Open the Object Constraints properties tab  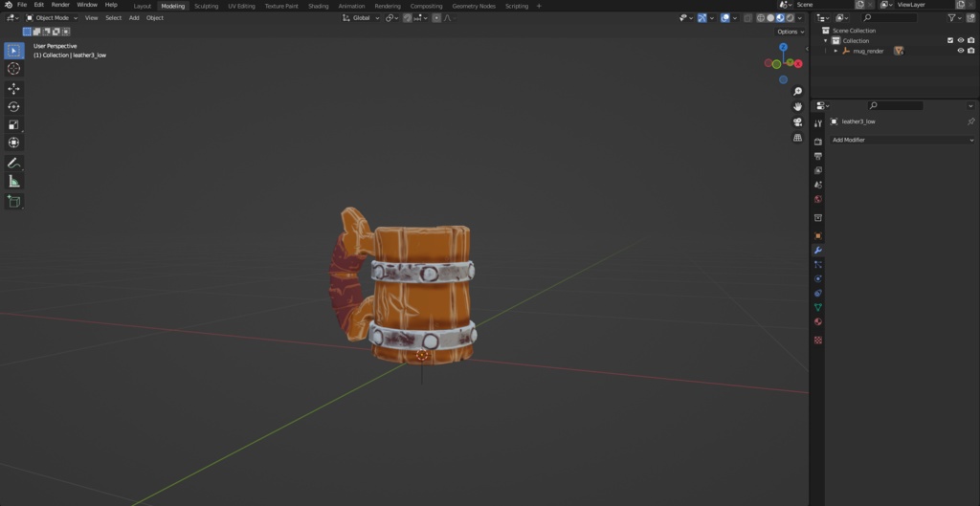tap(818, 293)
